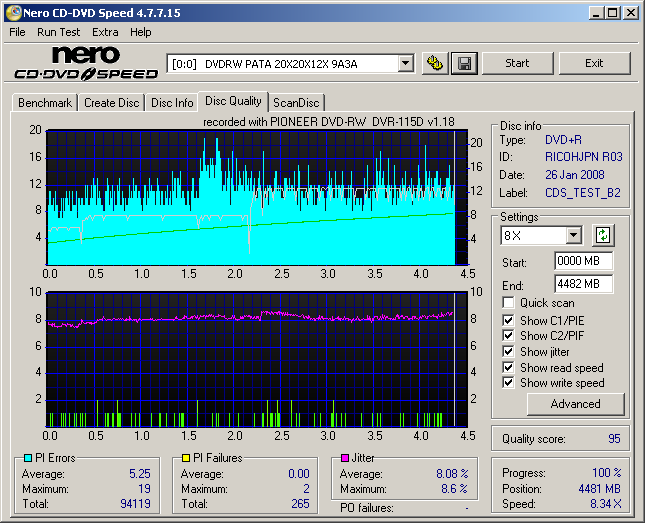The height and width of the screenshot is (523, 645).
Task: Click the Speed value 8.34 X
Action: (x=606, y=504)
